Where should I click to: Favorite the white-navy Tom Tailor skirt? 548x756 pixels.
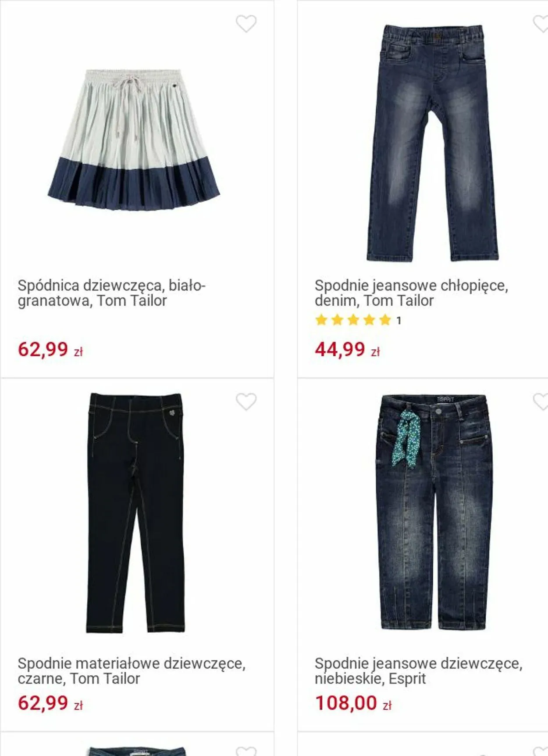(x=246, y=24)
